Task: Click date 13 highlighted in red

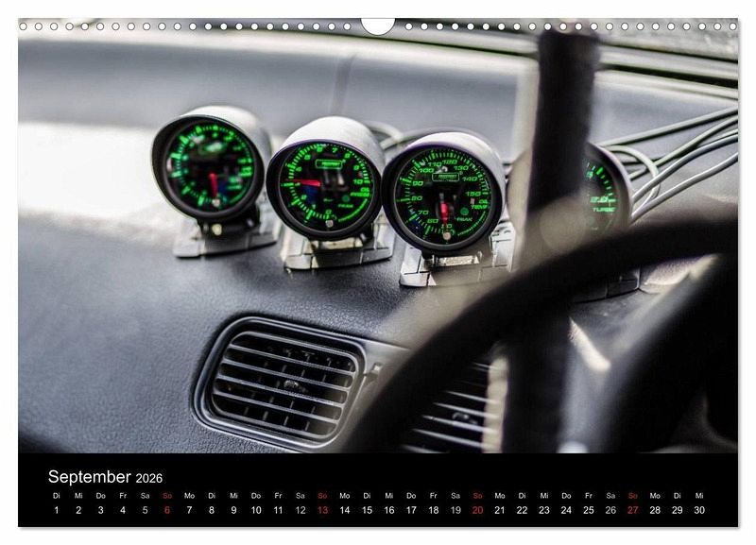Action: point(322,510)
